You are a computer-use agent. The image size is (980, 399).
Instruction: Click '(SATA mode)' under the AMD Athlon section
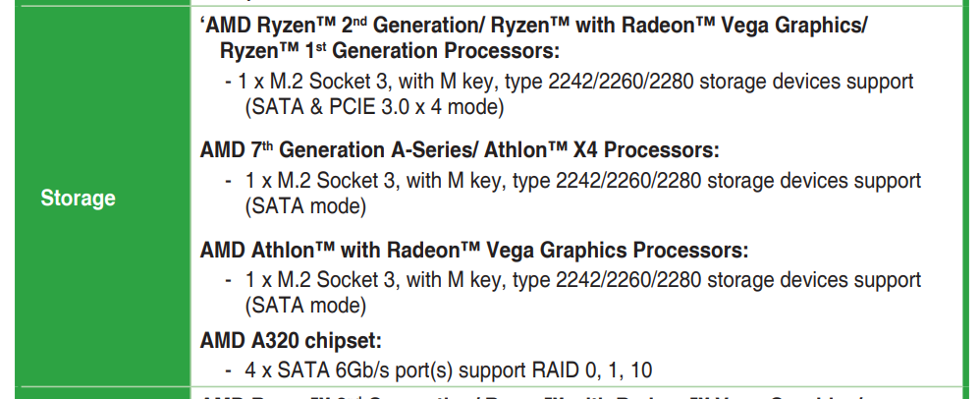pyautogui.click(x=305, y=305)
